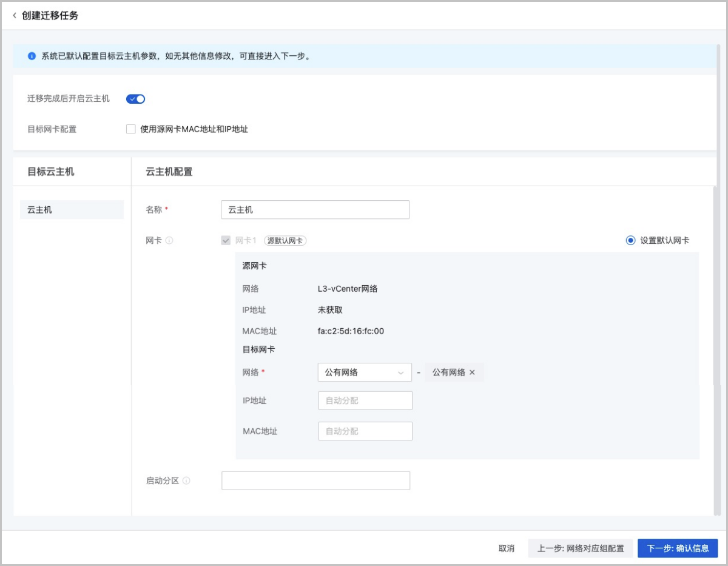Click the empty 启动分区 input field
The width and height of the screenshot is (728, 566).
315,479
